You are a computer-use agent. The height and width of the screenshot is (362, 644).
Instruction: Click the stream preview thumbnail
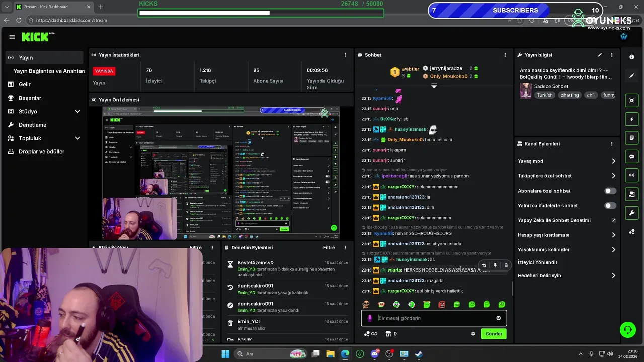click(x=221, y=172)
